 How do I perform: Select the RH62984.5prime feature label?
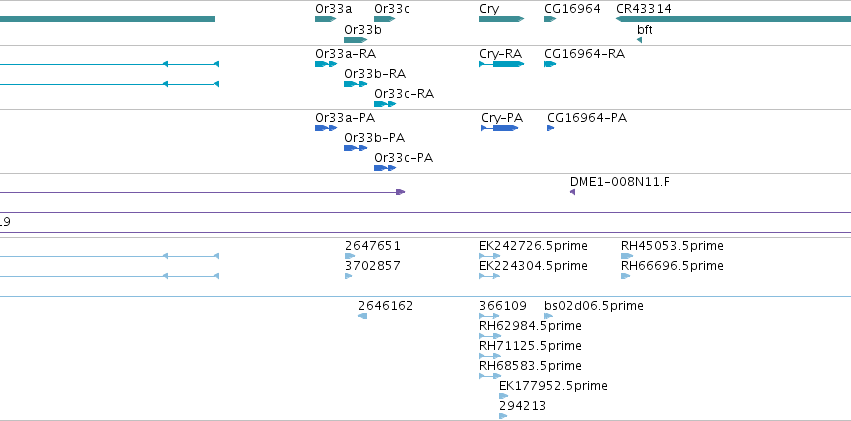pos(530,326)
